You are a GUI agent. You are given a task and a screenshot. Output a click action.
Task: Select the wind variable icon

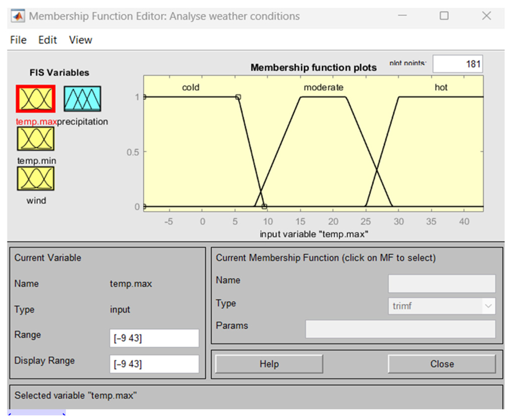35,179
